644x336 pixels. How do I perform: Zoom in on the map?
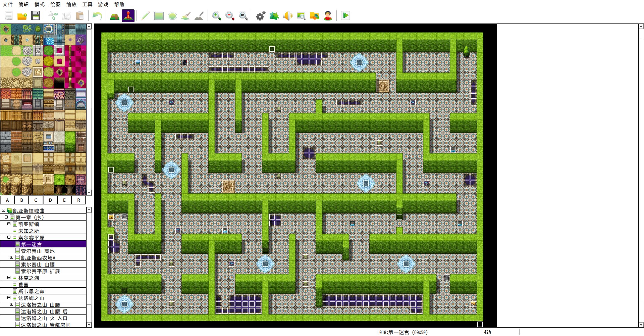pyautogui.click(x=217, y=16)
